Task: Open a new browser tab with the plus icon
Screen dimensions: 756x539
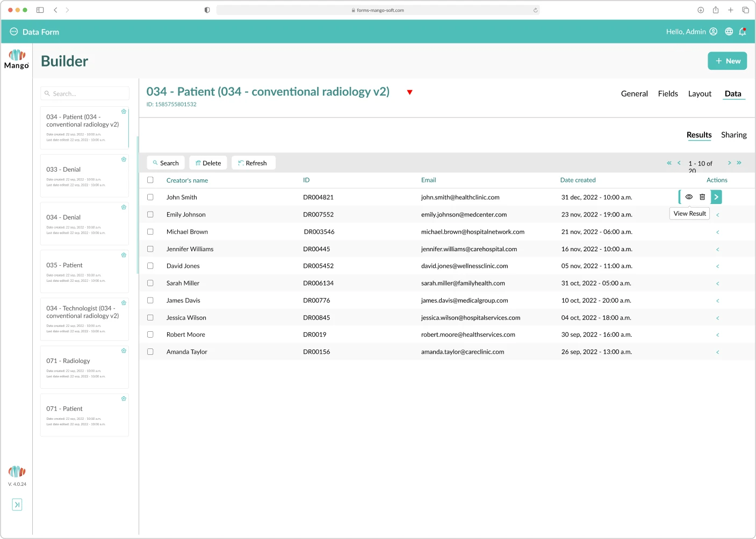Action: 731,10
